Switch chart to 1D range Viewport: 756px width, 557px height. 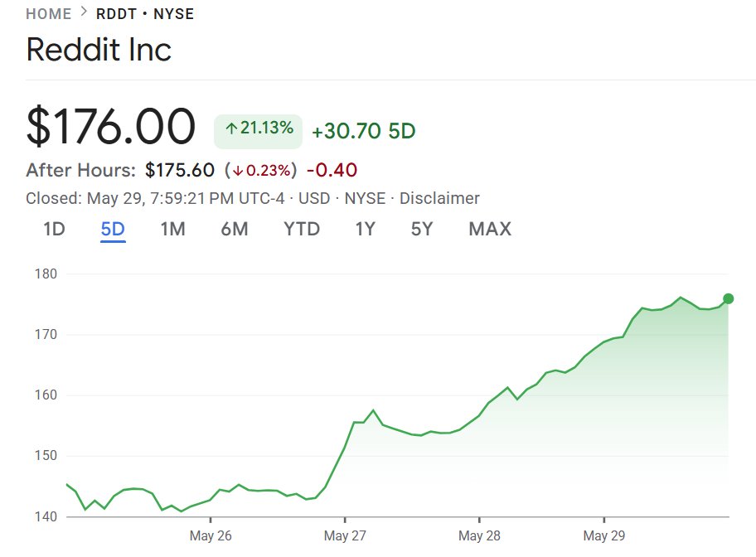(x=54, y=229)
